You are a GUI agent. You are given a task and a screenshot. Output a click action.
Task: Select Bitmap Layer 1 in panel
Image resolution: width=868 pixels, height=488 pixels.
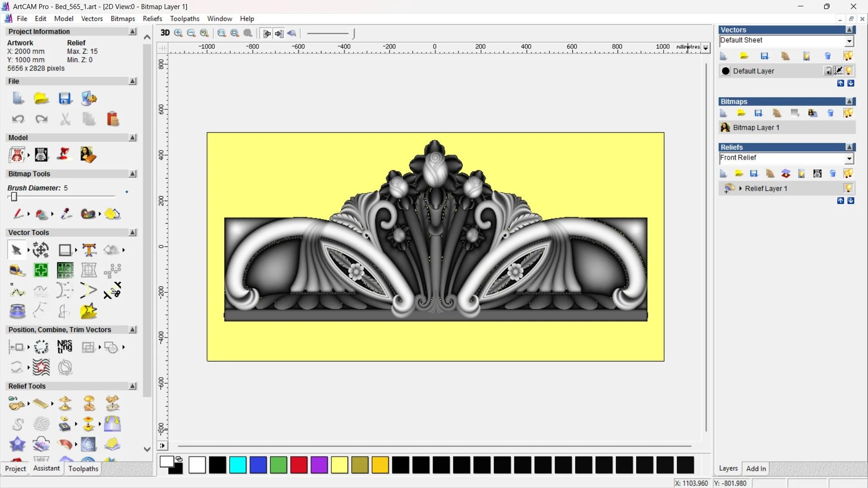(756, 127)
